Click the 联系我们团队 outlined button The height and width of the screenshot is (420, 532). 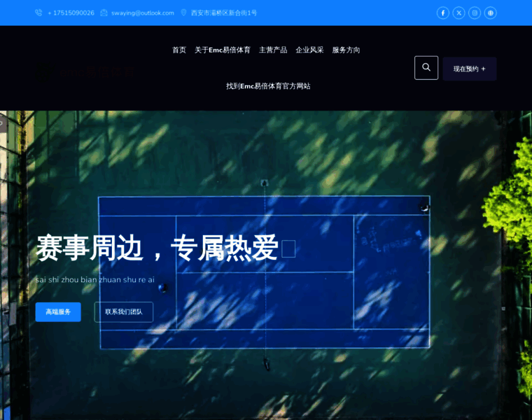pos(124,312)
